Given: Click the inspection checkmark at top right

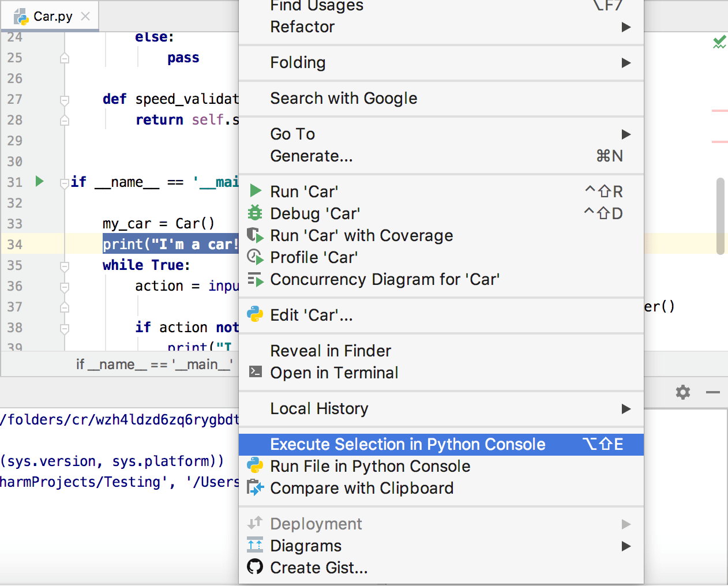Looking at the screenshot, I should (x=720, y=42).
